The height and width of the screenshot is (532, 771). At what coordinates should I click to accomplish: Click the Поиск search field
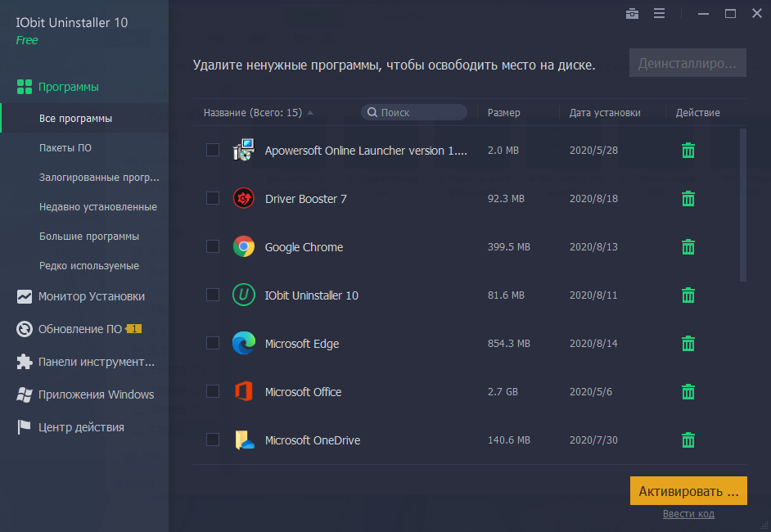tap(414, 113)
